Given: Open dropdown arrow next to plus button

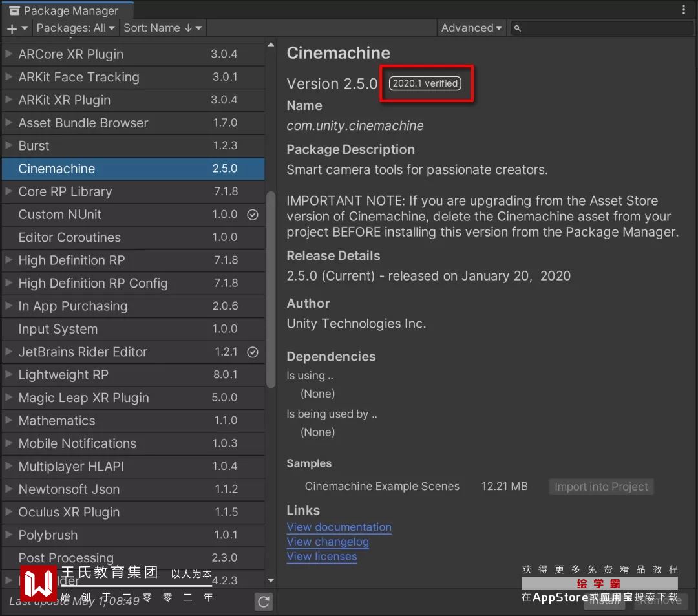Looking at the screenshot, I should pos(25,28).
